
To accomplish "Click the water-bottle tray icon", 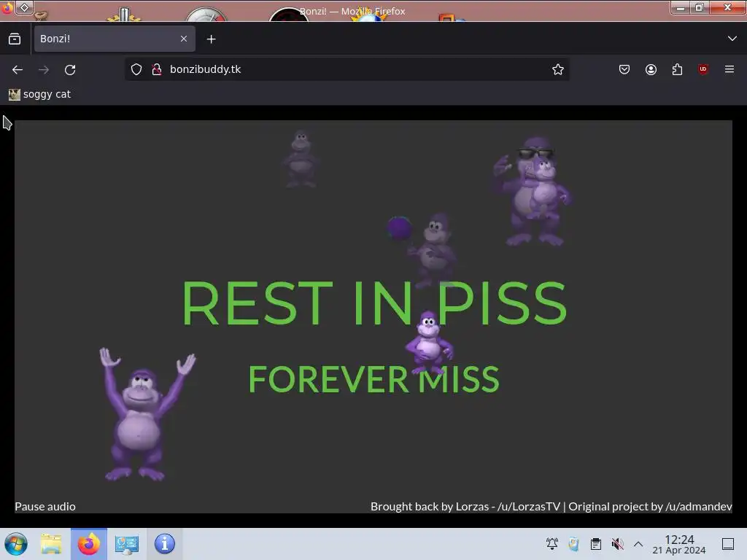I will click(573, 544).
